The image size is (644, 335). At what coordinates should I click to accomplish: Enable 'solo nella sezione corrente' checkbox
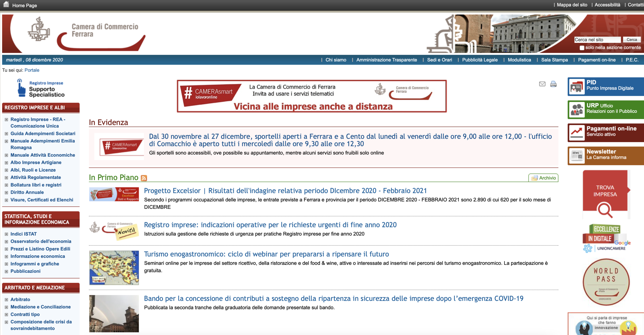[x=582, y=48]
